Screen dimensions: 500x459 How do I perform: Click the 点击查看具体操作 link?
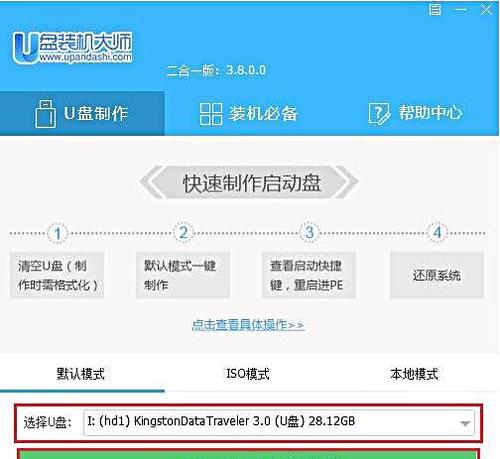(248, 324)
